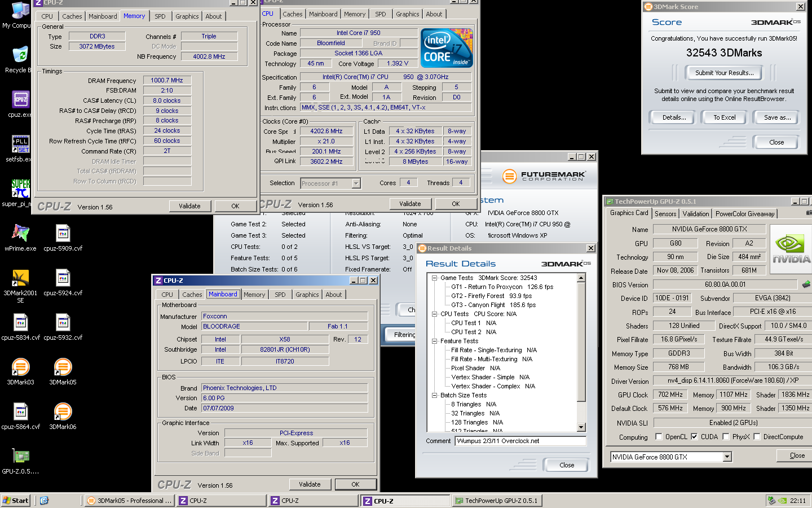Select GT1 Return To Proxycon result row
The image size is (812, 508).
502,287
